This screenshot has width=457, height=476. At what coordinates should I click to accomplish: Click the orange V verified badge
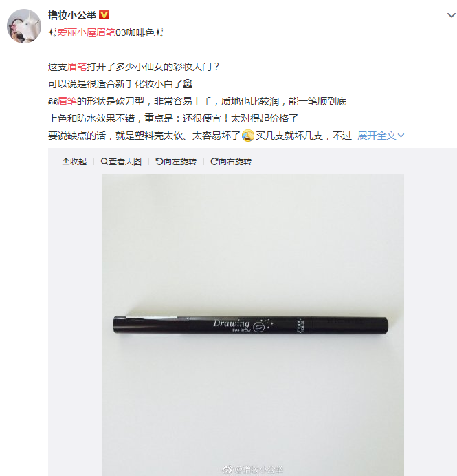(x=104, y=14)
